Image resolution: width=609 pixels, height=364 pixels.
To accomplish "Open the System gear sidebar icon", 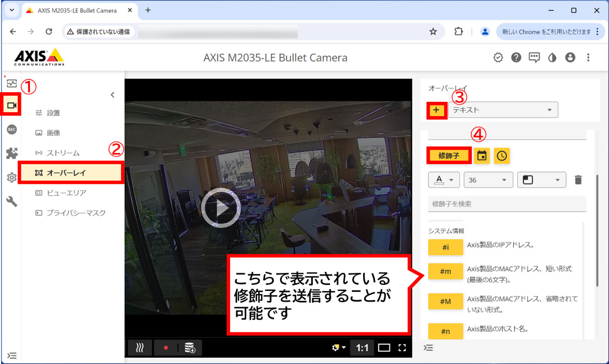I will [x=12, y=177].
